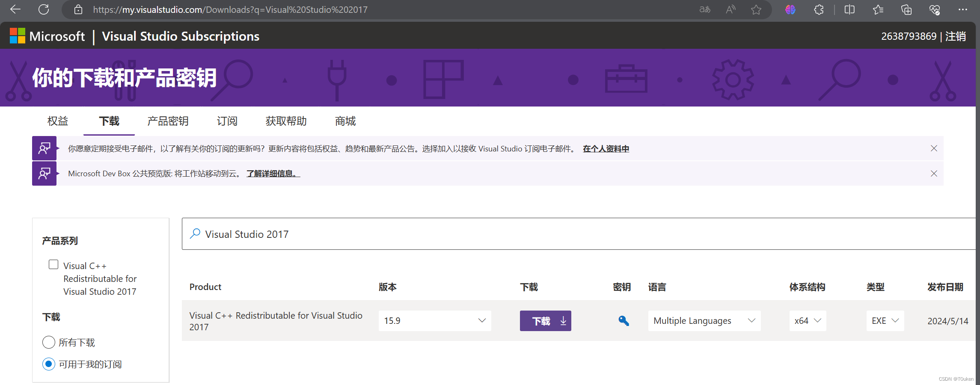Click the 2024/5/14 release date cell

(948, 321)
